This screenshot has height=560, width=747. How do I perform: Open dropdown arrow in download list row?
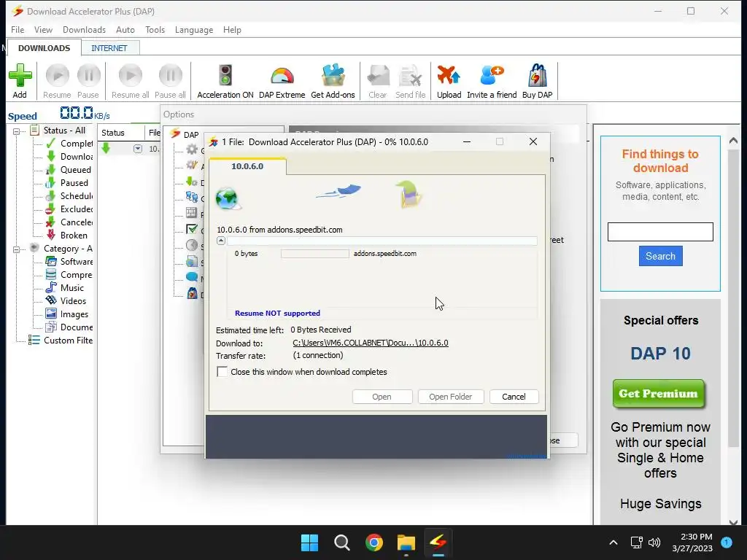[x=138, y=149]
